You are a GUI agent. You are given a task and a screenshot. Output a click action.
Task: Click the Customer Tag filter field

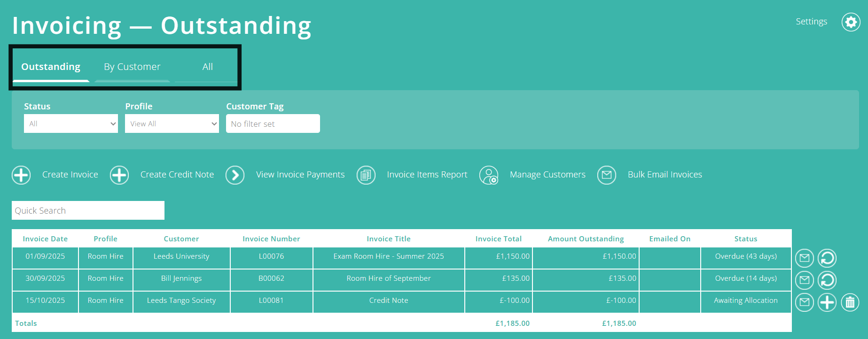coord(273,123)
